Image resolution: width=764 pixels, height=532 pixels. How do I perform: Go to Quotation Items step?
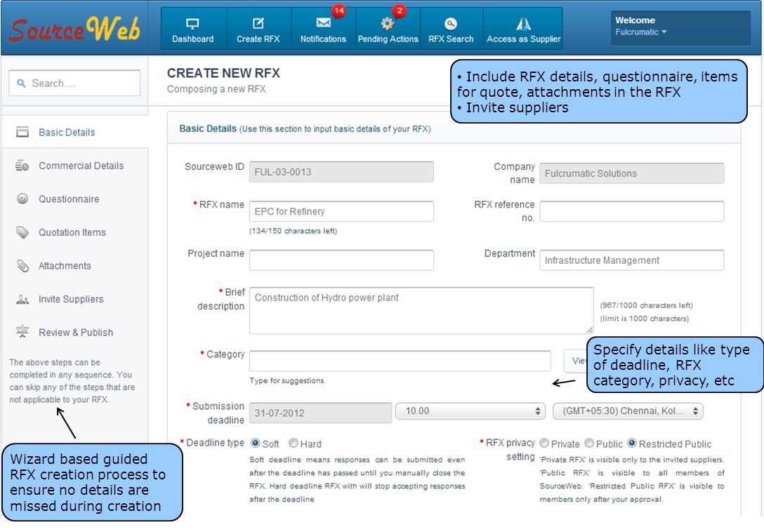click(x=72, y=232)
